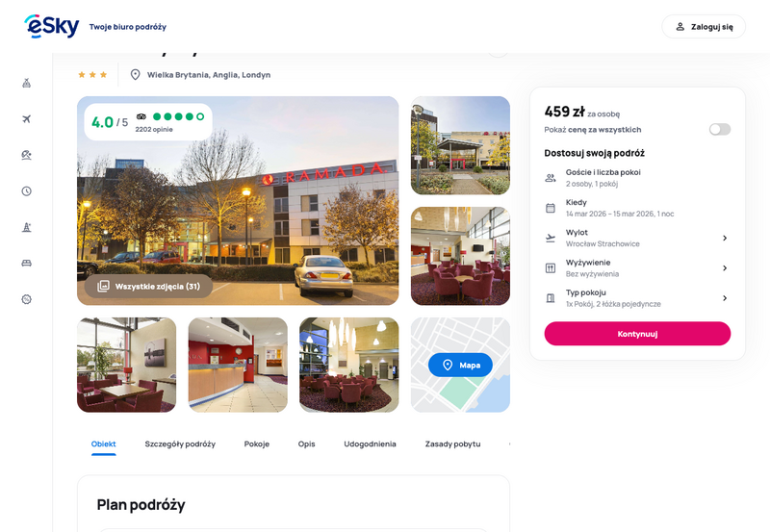This screenshot has width=770, height=532.
Task: Open the bed hotels sidebar icon
Action: point(27,263)
